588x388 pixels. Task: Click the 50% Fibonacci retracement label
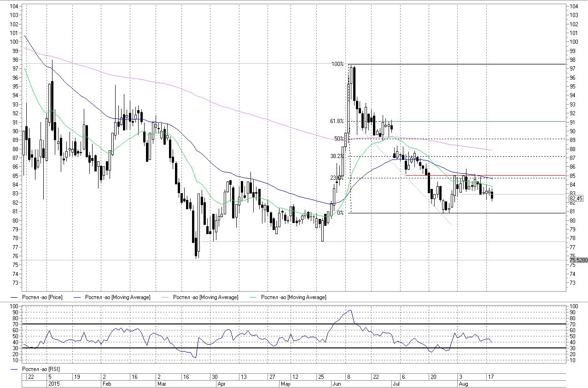point(339,139)
